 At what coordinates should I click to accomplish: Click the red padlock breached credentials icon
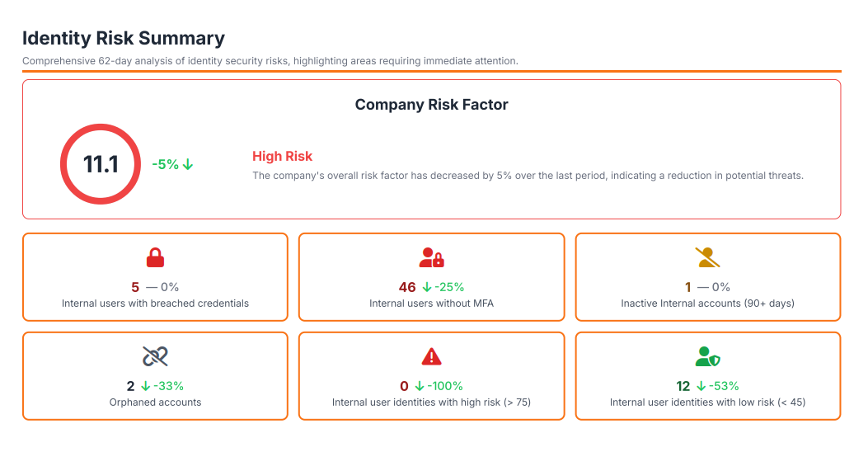pos(155,258)
